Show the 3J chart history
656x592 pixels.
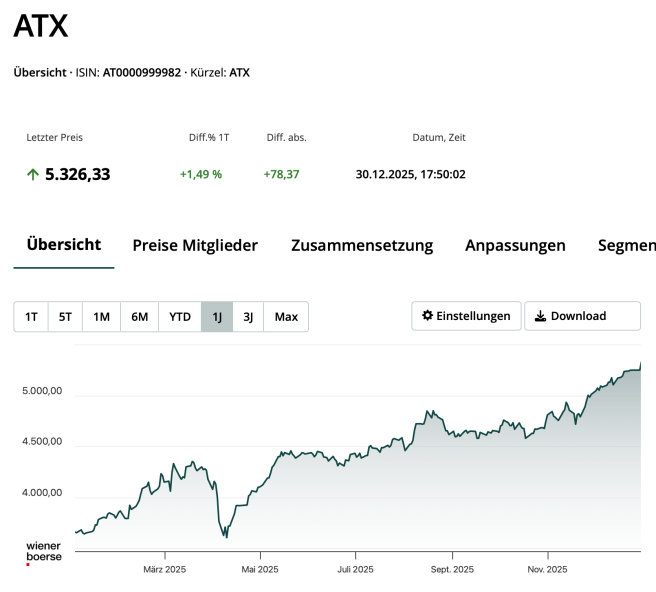tap(248, 317)
